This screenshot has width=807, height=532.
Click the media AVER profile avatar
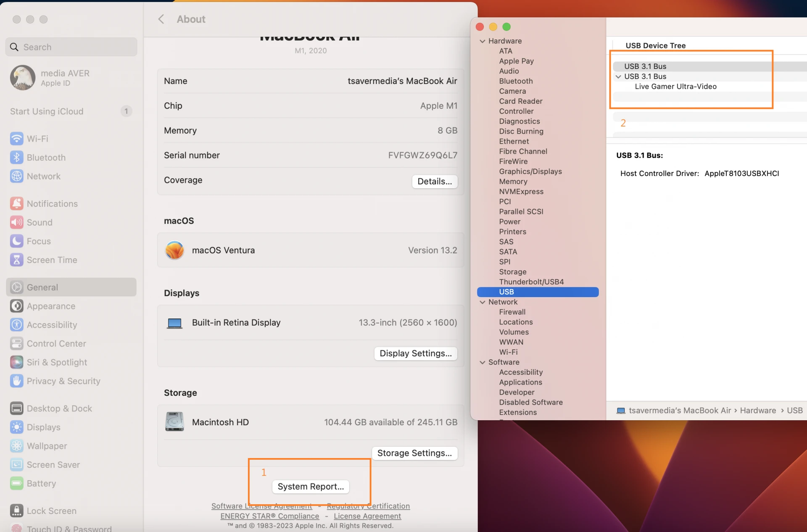pyautogui.click(x=23, y=77)
